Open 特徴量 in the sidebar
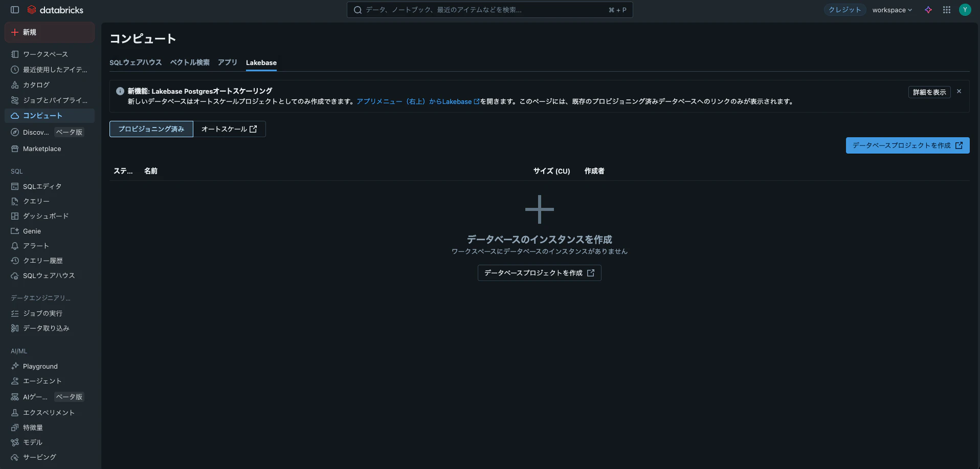The image size is (980, 469). [x=50, y=428]
